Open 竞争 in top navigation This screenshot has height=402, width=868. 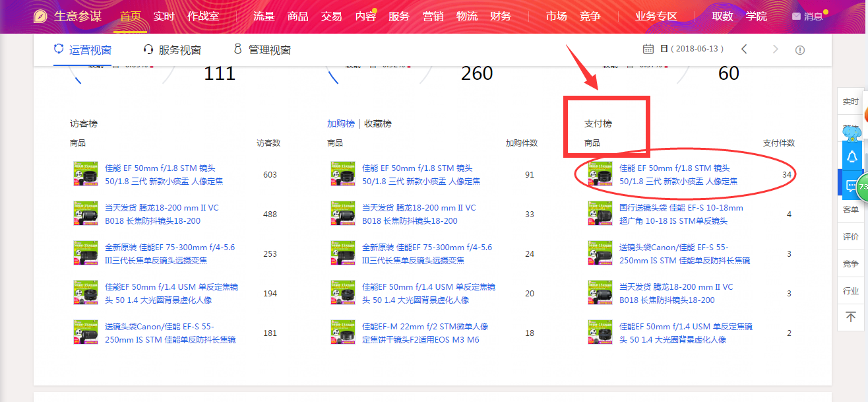(590, 17)
